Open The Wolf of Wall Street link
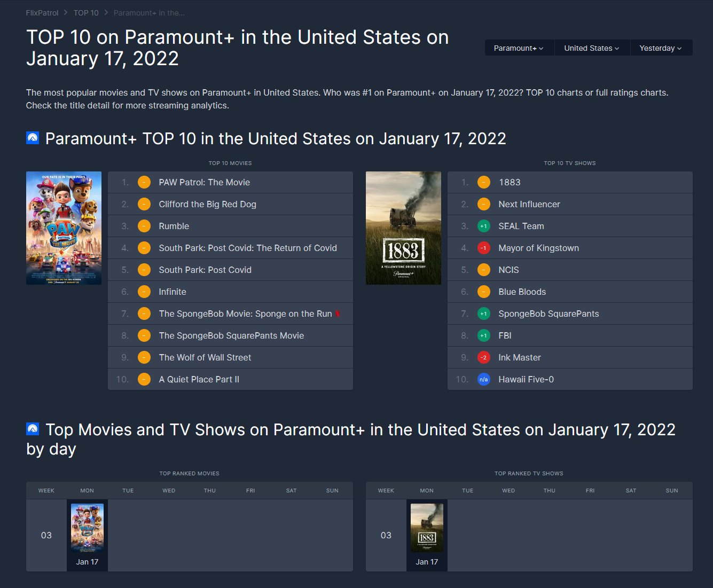The height and width of the screenshot is (588, 713). pyautogui.click(x=205, y=357)
